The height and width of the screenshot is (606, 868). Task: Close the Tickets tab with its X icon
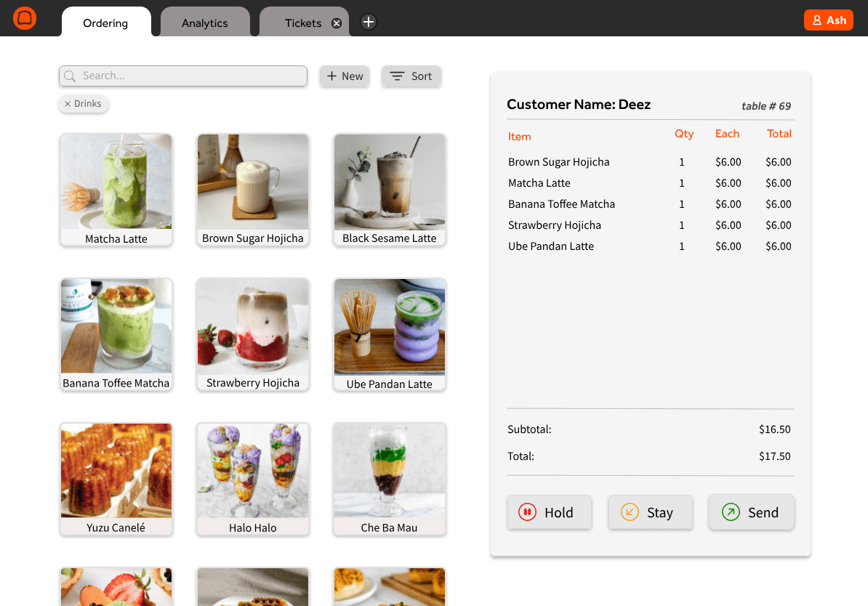[x=336, y=23]
